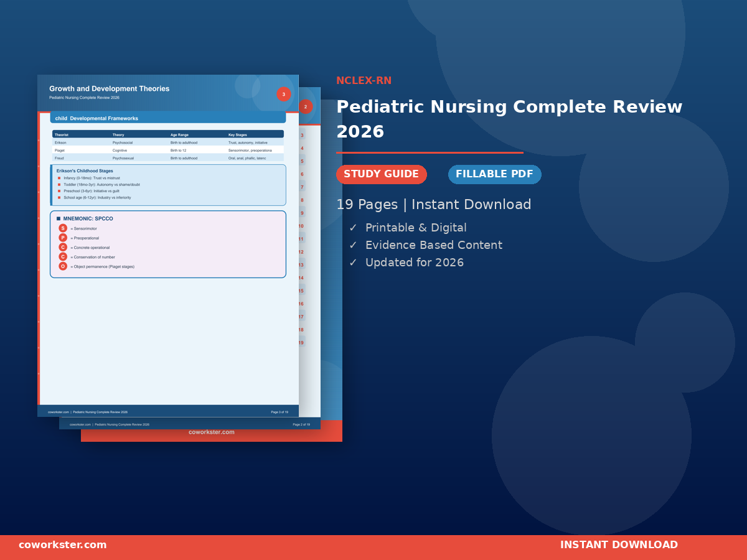This screenshot has height=560, width=747.
Task: Click the 'Page 3 of 19' footer text
Action: (x=280, y=412)
